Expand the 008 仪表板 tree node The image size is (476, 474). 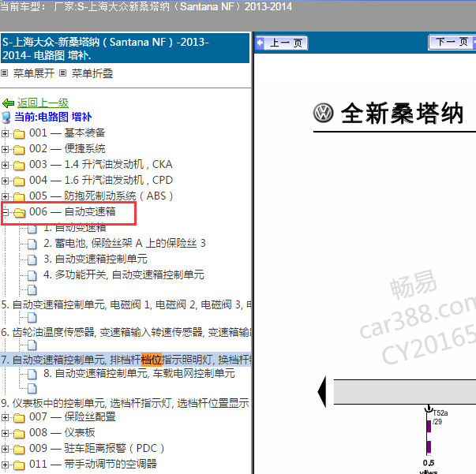pyautogui.click(x=5, y=433)
